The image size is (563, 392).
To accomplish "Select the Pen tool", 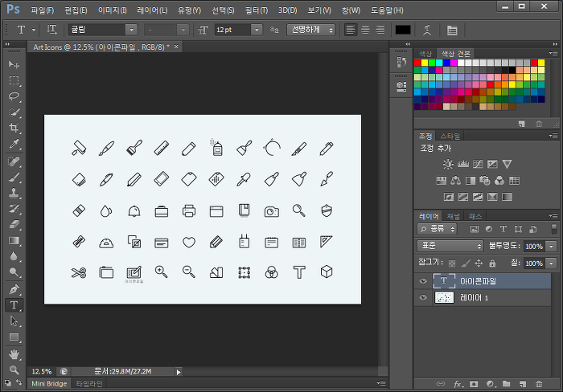I will click(x=14, y=289).
